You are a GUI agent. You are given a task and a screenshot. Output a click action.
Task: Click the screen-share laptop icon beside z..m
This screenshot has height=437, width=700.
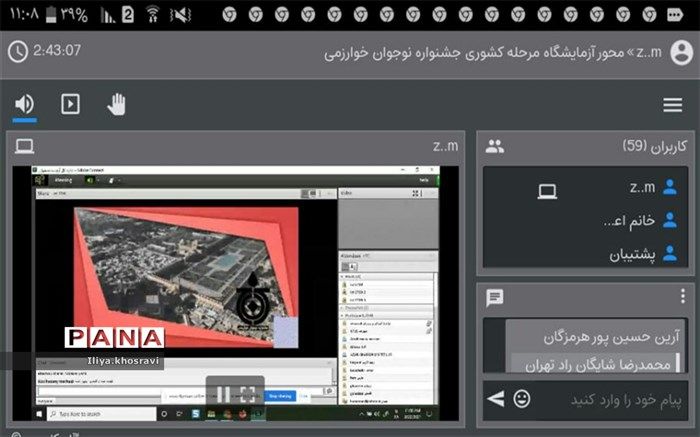(547, 189)
